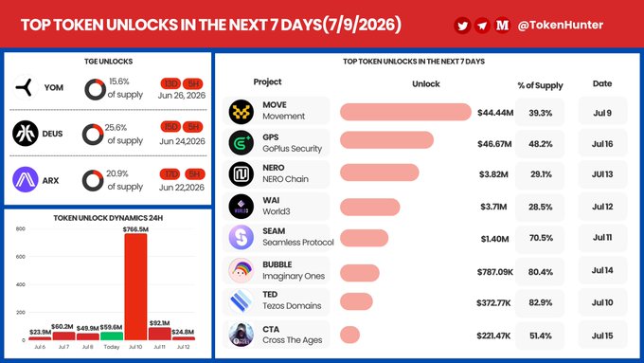Click the TED unlock bar
This screenshot has height=363, width=644.
(x=356, y=301)
